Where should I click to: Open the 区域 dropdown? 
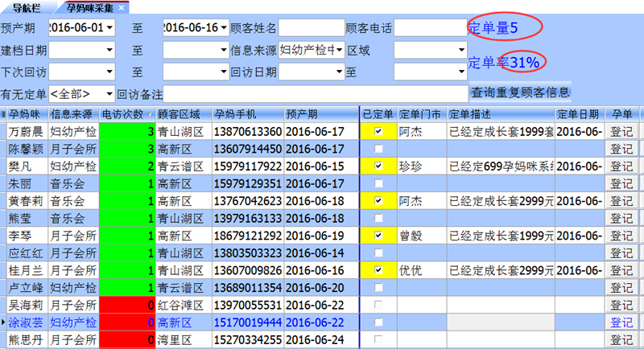462,51
